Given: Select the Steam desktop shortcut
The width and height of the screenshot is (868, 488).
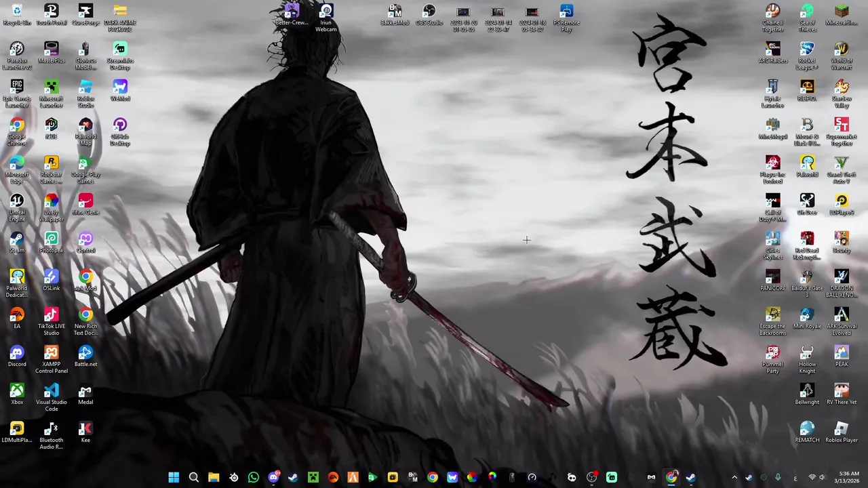Looking at the screenshot, I should (17, 243).
